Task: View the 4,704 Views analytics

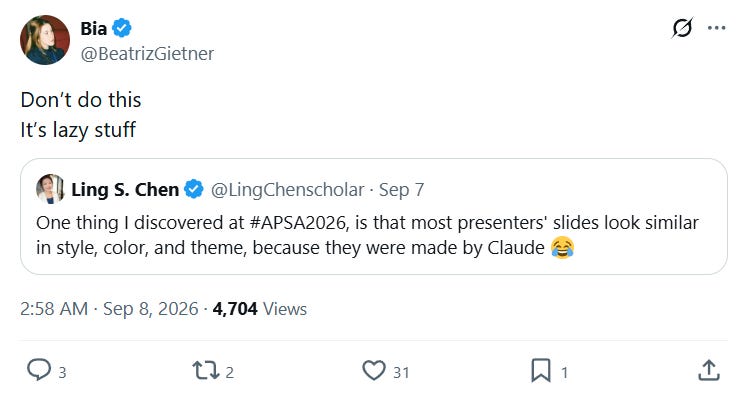Action: coord(260,309)
